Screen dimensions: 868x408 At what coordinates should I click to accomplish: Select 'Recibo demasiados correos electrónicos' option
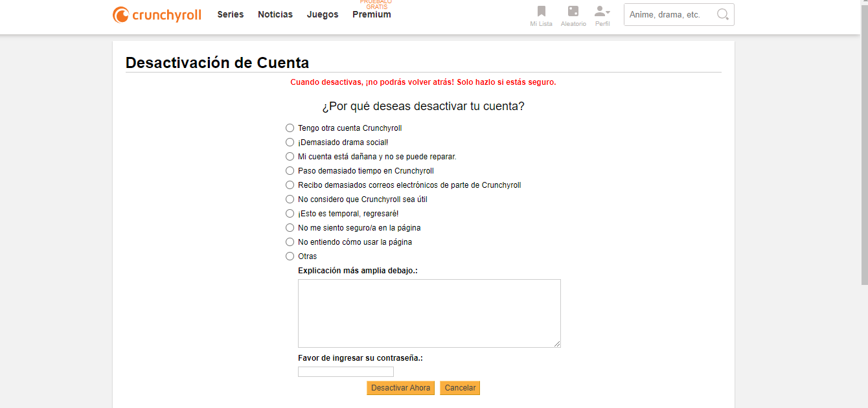click(x=290, y=185)
